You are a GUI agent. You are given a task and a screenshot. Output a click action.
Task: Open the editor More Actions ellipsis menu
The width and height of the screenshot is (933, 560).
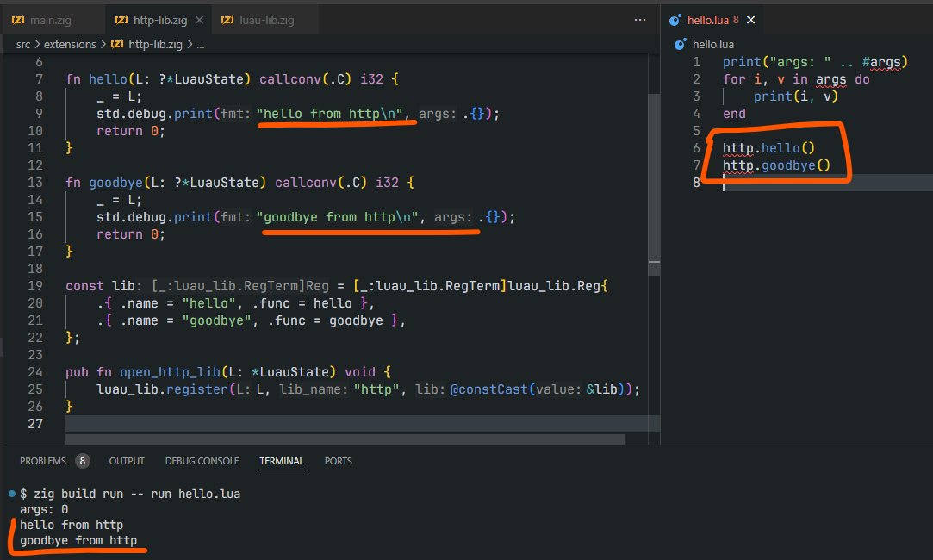[639, 20]
